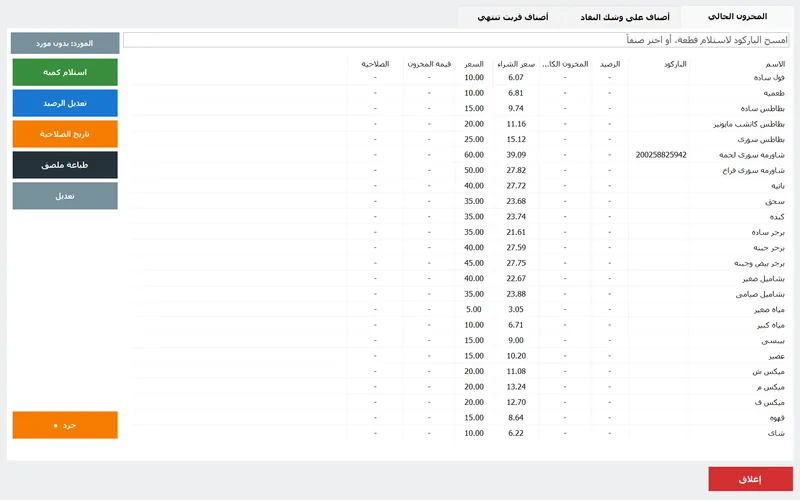The image size is (800, 500).
Task: Open the أصناف قربت تنتهي tab
Action: pyautogui.click(x=513, y=17)
